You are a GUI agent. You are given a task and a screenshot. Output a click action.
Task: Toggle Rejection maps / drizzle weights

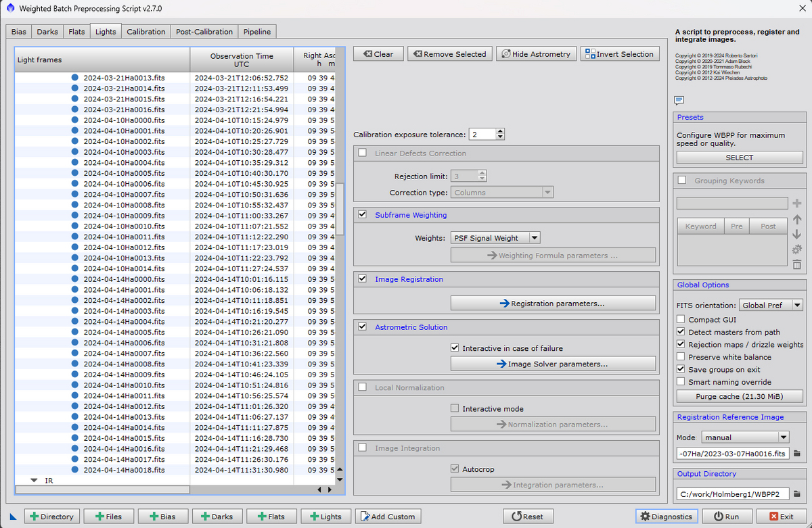click(x=681, y=345)
